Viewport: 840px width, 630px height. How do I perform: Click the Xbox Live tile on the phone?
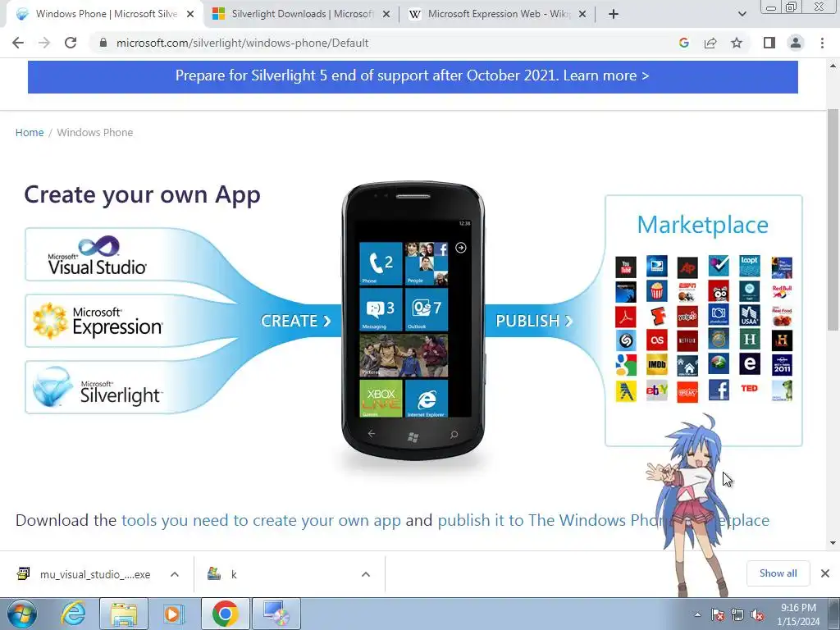pyautogui.click(x=381, y=398)
